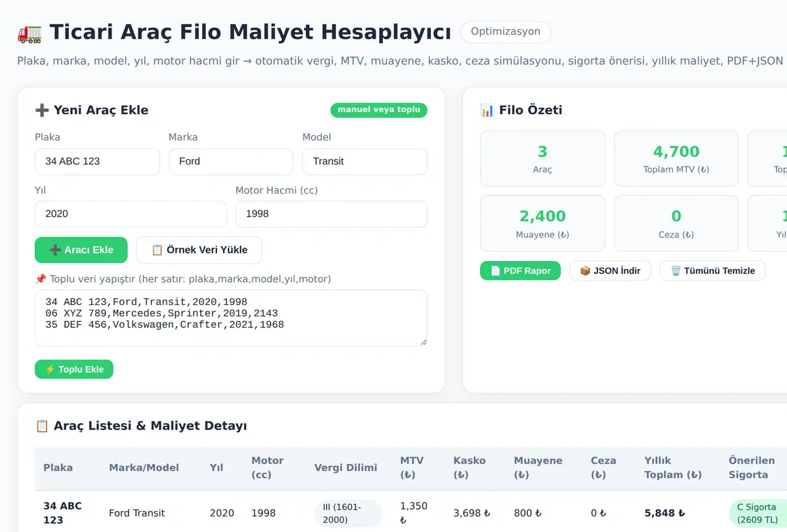Click the clipboard icon beside Araç Listesi heading
787x532 pixels.
(42, 426)
